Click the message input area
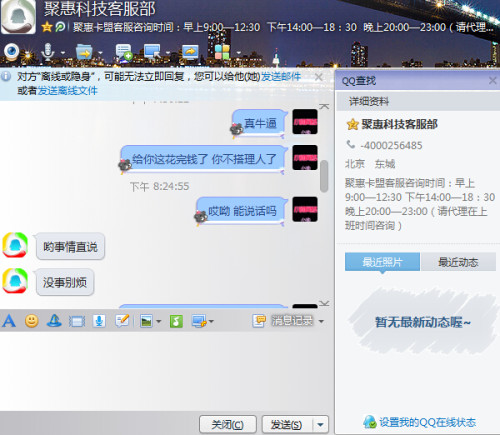The height and width of the screenshot is (435, 500). [167, 371]
